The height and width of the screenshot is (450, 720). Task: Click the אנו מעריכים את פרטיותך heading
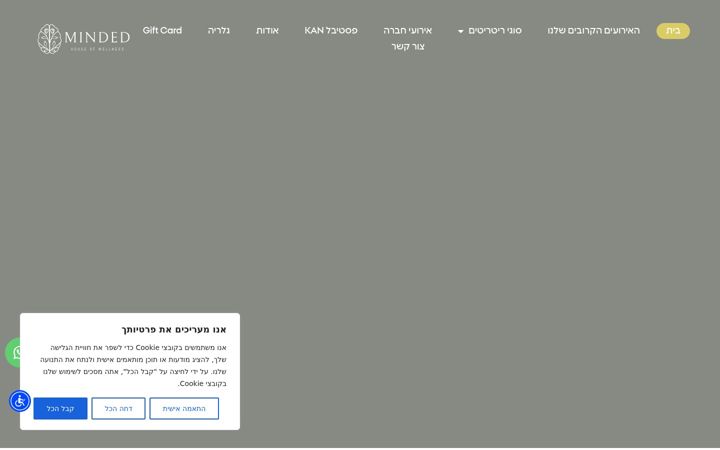(x=174, y=330)
